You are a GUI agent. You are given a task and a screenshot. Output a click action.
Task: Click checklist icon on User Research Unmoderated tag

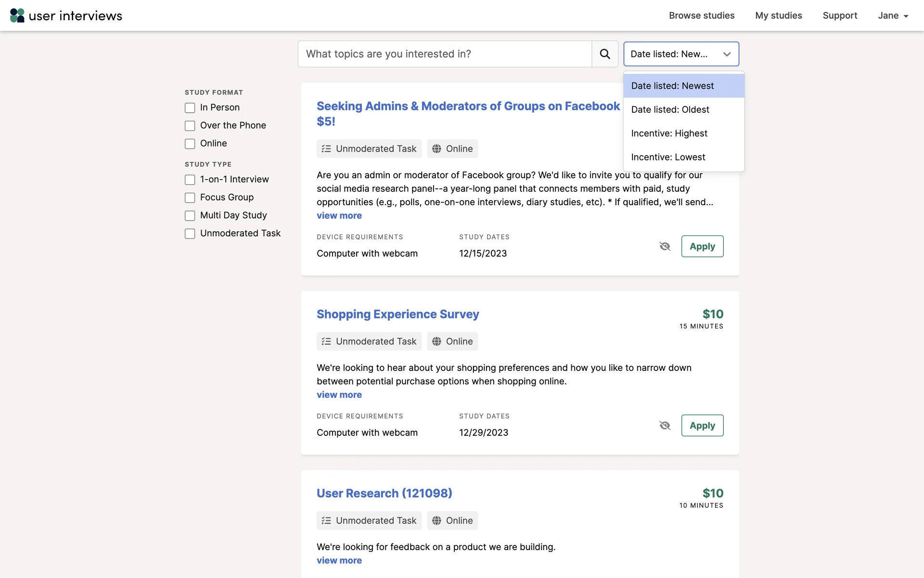pyautogui.click(x=326, y=521)
